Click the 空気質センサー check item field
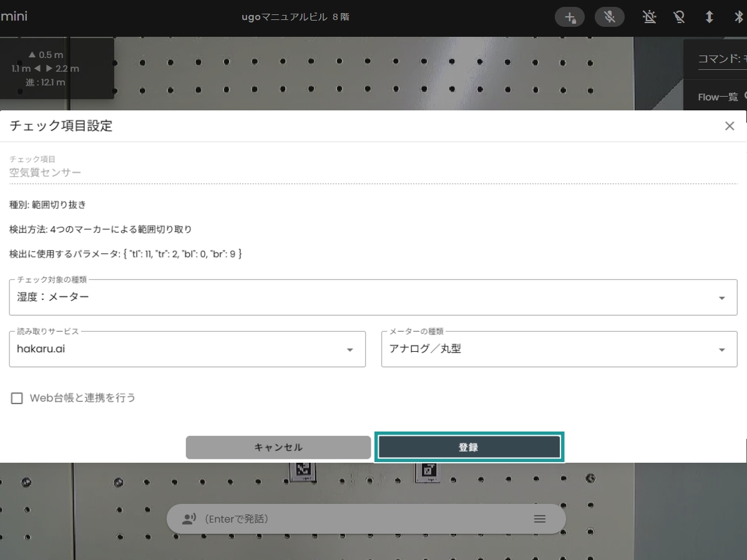 coord(373,172)
